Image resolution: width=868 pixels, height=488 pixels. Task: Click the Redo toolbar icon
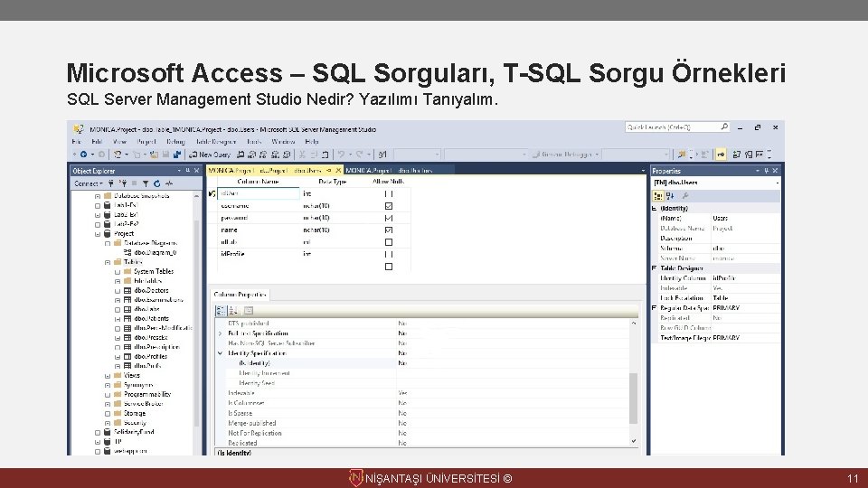[360, 155]
